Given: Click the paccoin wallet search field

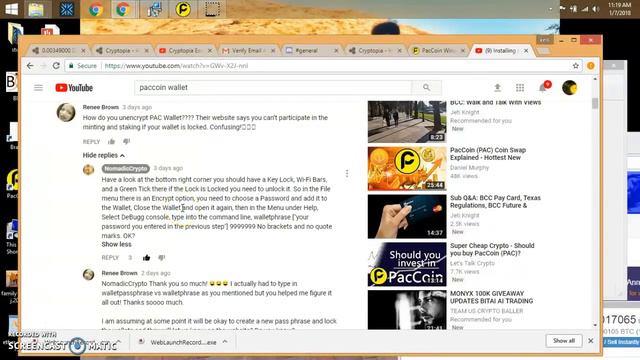Looking at the screenshot, I should [x=273, y=87].
